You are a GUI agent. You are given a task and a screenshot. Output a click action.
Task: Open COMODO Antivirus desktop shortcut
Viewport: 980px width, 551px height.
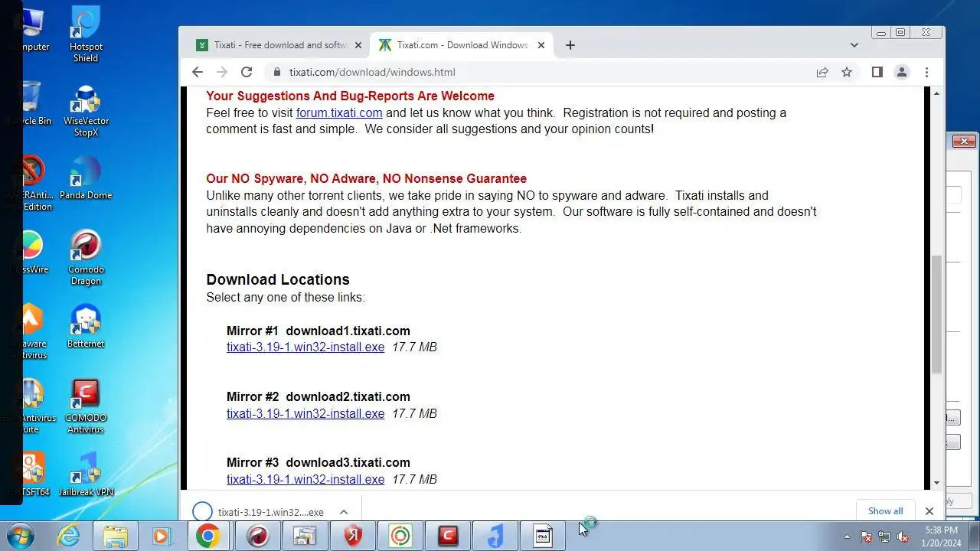pos(86,406)
